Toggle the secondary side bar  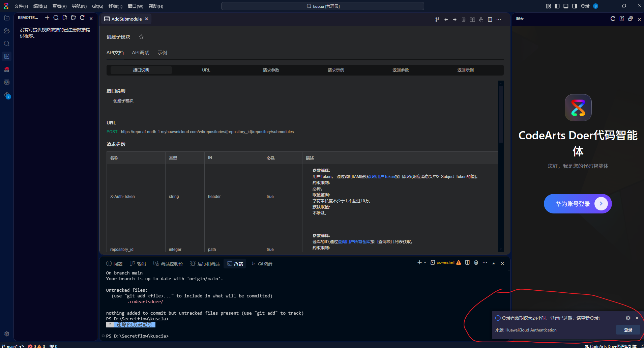point(575,6)
